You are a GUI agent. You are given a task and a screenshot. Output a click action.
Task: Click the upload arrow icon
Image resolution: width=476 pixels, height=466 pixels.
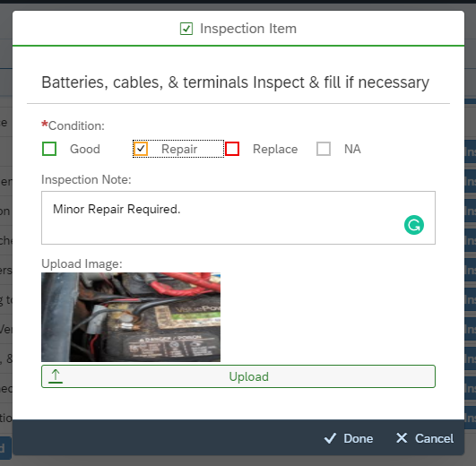(56, 376)
